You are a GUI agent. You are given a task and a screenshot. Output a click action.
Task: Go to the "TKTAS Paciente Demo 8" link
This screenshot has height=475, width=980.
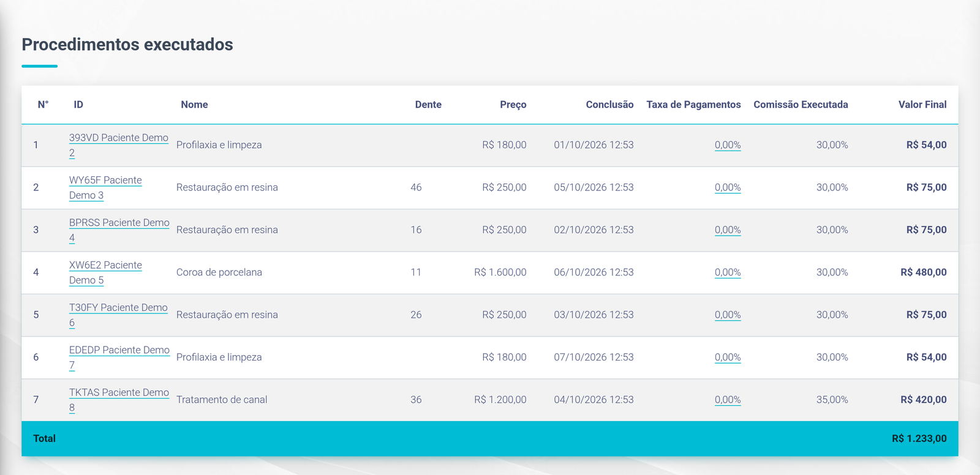coord(119,400)
